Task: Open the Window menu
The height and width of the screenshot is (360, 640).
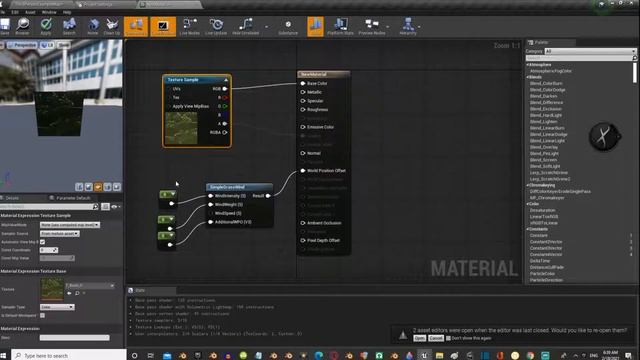Action: tap(49, 12)
